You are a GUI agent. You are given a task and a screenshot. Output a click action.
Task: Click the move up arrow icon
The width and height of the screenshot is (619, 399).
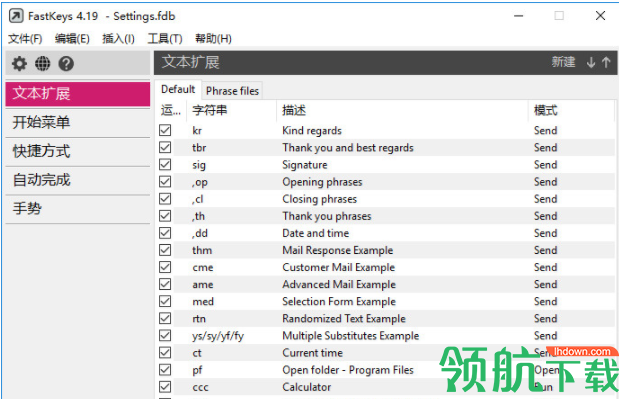point(606,62)
